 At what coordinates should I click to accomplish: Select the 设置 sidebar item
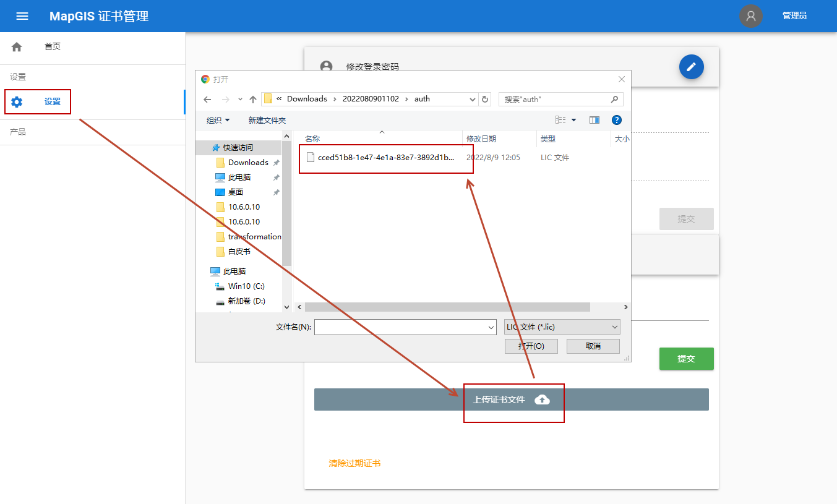coord(93,102)
